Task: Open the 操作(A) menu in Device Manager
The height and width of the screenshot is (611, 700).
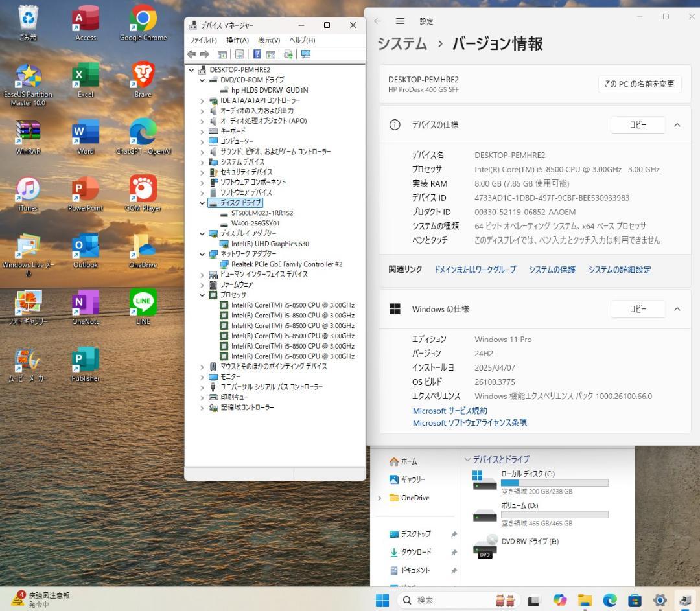Action: pos(237,40)
